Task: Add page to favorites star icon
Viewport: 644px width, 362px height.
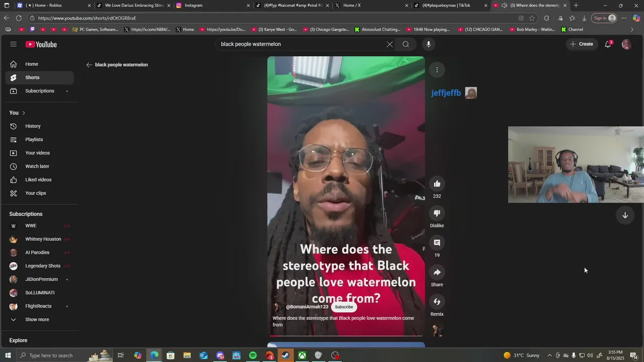Action: pyautogui.click(x=532, y=18)
